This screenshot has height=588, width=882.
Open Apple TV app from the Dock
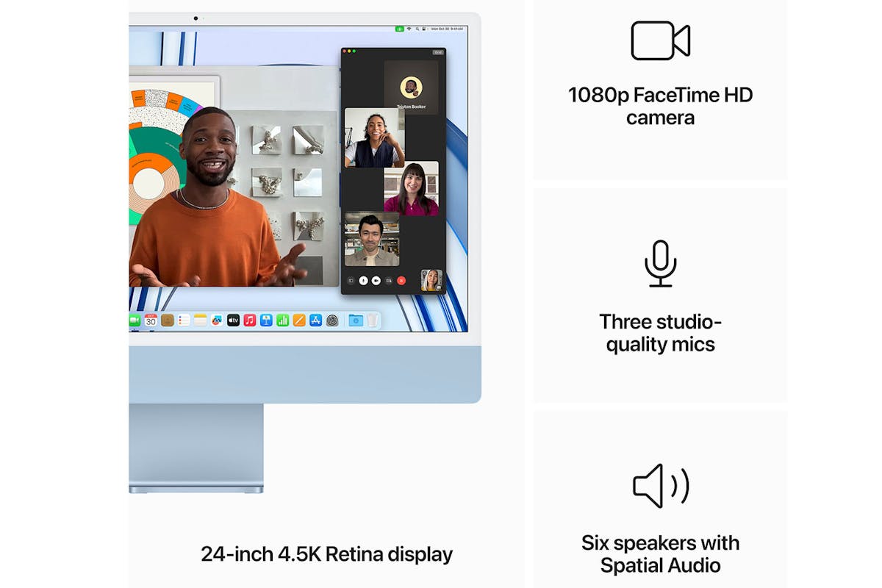click(x=233, y=320)
